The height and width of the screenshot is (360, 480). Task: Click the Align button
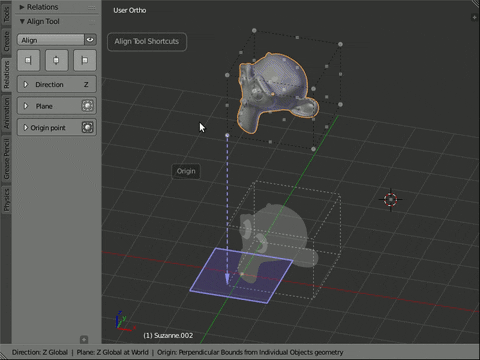[51, 40]
